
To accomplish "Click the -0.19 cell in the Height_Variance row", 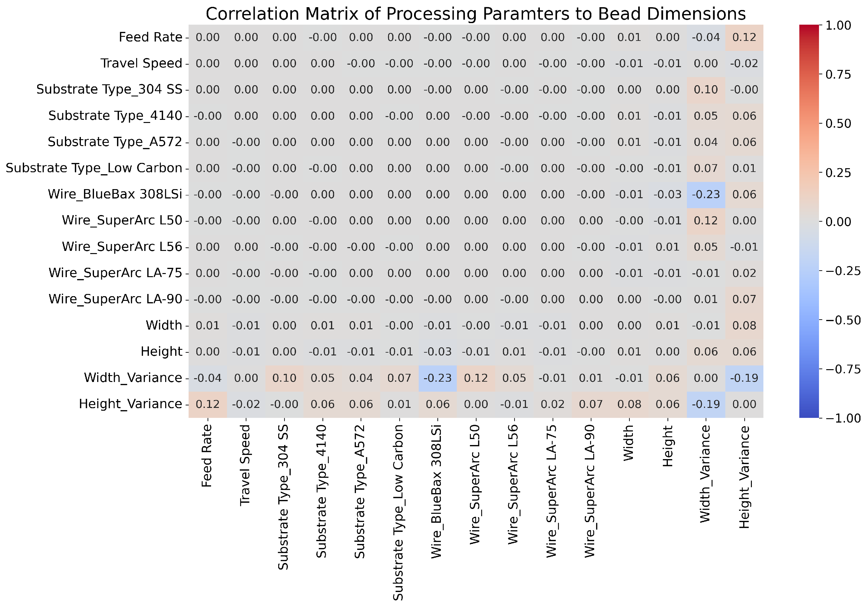I will (x=706, y=404).
